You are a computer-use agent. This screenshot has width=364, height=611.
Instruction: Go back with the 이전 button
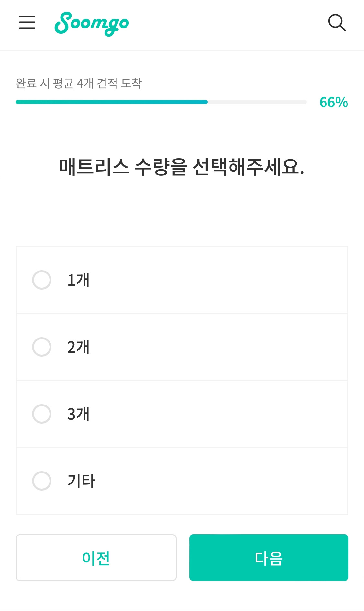pyautogui.click(x=96, y=558)
